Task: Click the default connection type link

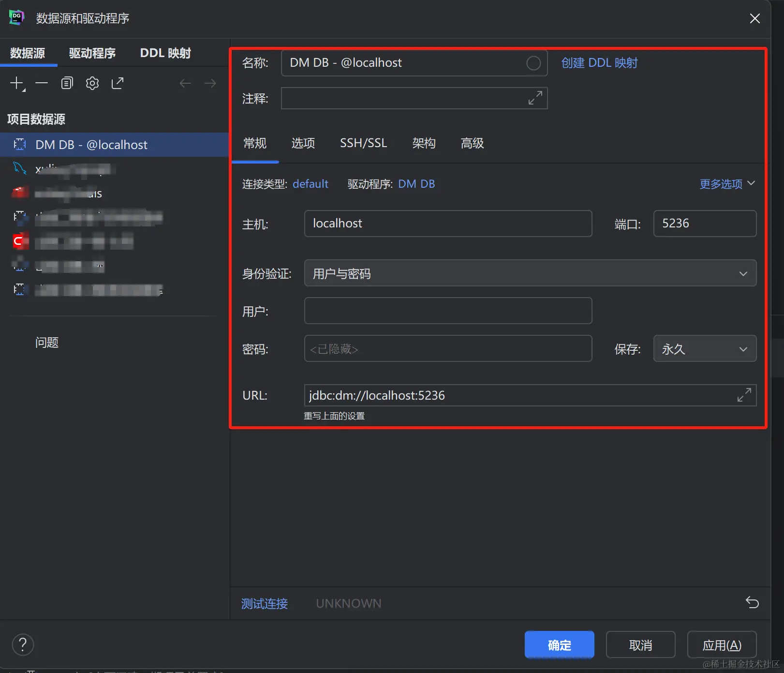Action: [x=311, y=184]
